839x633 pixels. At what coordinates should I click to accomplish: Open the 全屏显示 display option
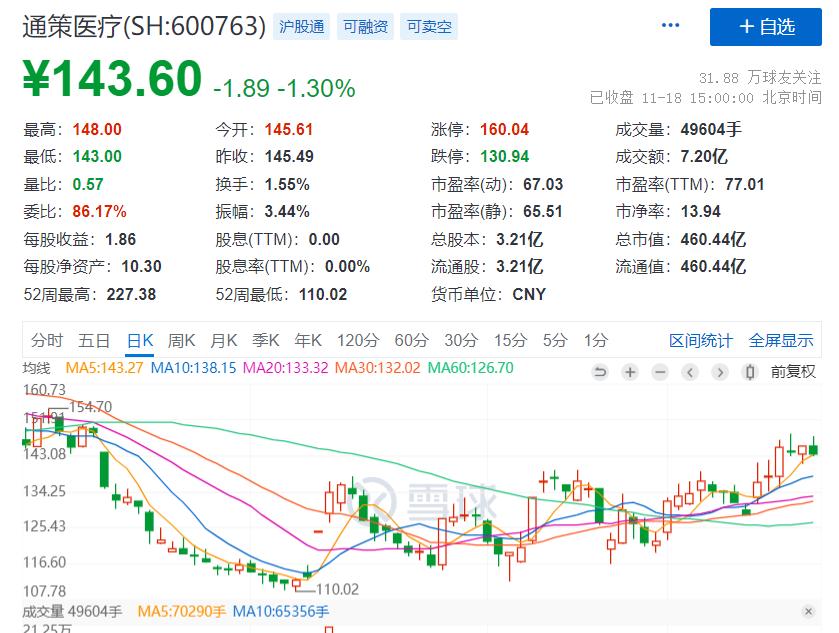(780, 341)
